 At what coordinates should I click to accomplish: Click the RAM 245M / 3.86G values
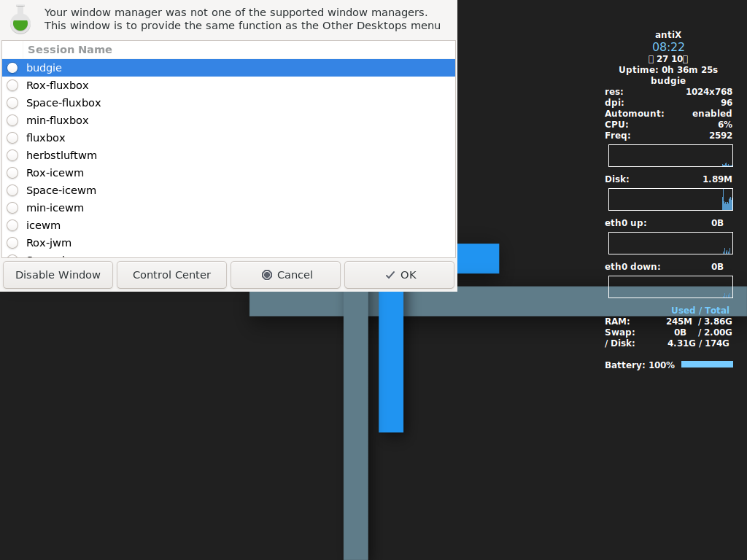700,322
